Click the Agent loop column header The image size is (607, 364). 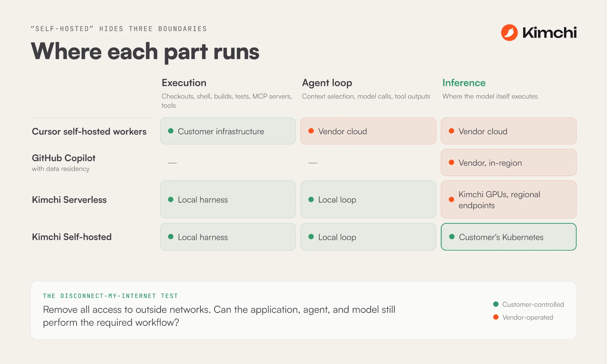[327, 83]
